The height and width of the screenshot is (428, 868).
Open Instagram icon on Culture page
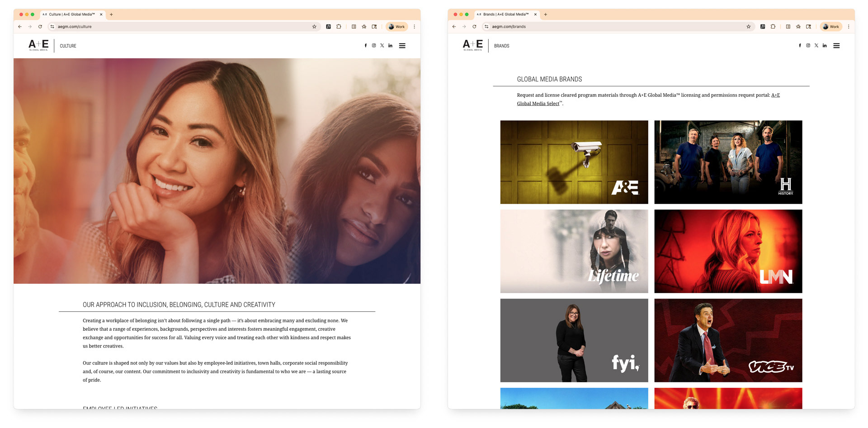point(374,46)
